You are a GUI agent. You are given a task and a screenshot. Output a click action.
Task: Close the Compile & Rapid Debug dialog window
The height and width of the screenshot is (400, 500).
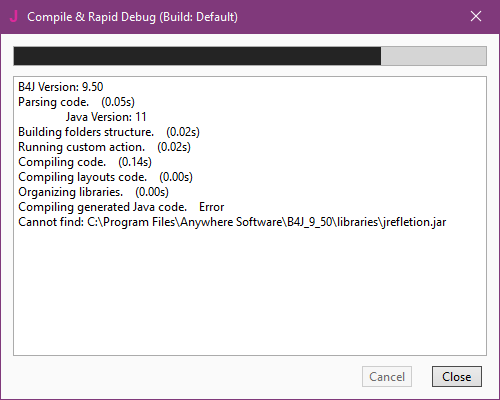point(476,16)
